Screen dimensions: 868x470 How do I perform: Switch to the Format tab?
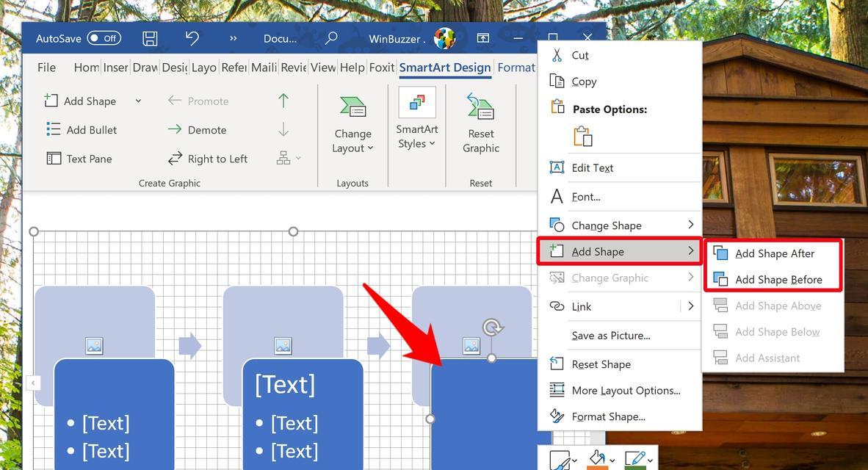[516, 68]
